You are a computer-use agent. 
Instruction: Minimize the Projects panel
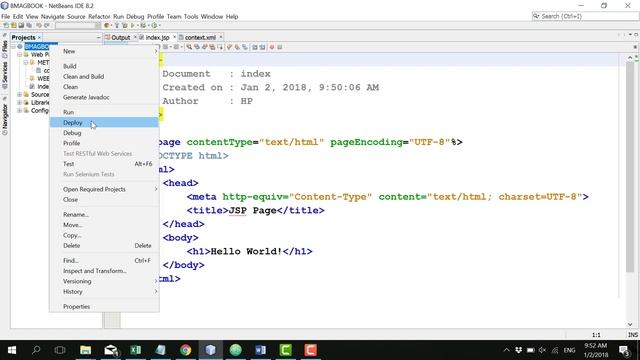point(98,38)
